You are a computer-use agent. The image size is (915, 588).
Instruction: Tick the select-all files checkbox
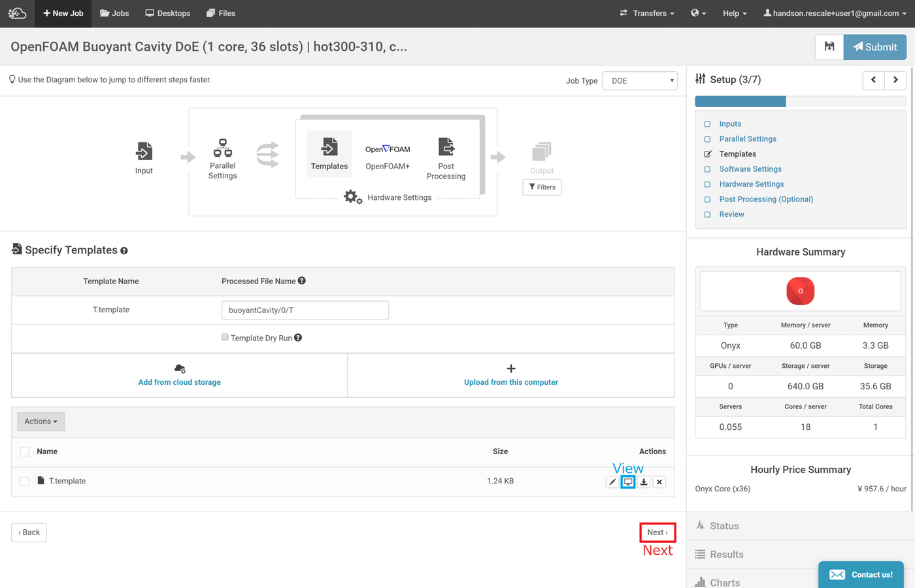25,451
